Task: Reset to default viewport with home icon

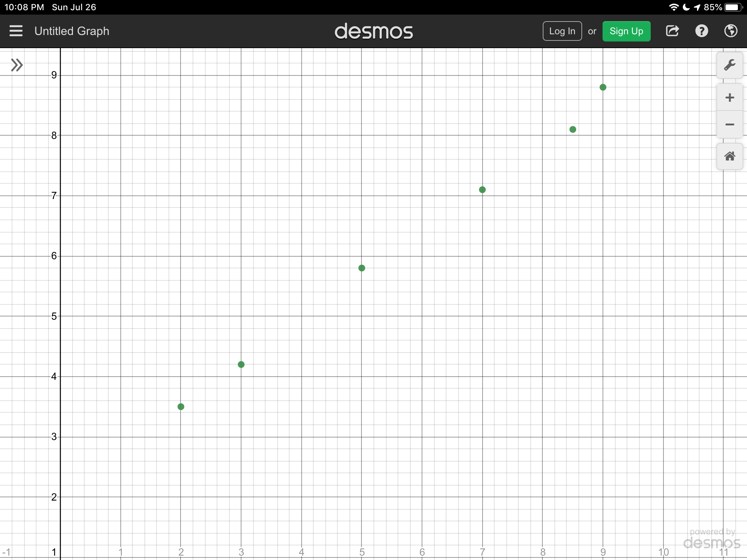Action: tap(729, 156)
